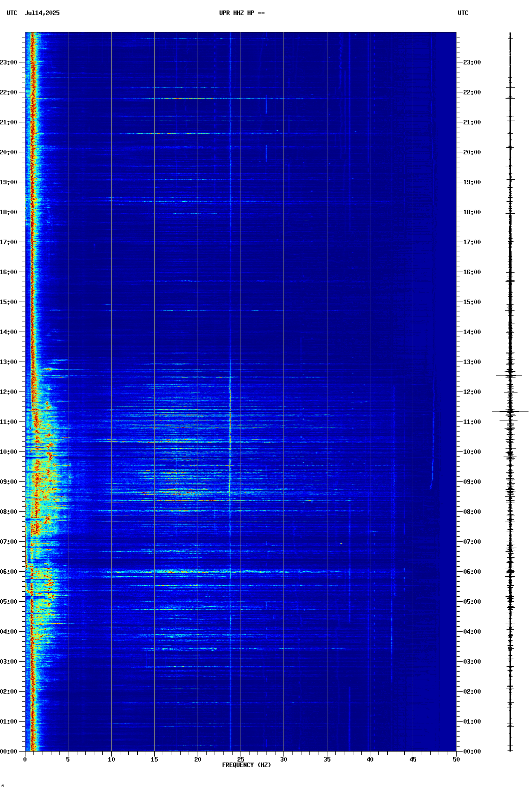Click the 25 Hz tick label
532x791 pixels.
(x=241, y=760)
